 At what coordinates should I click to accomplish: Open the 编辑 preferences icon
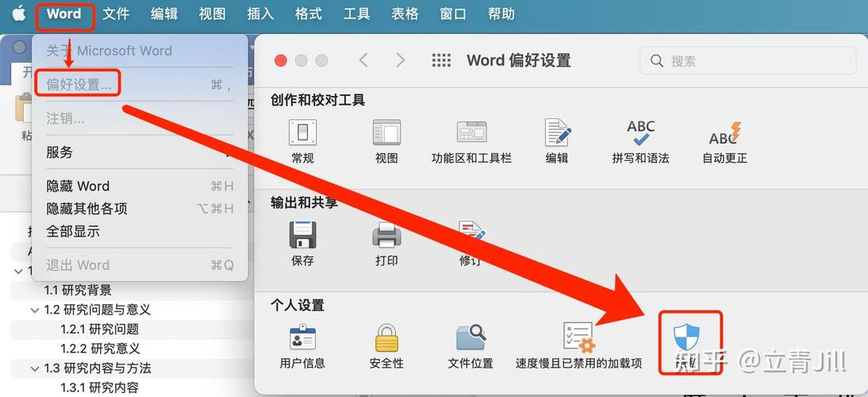(557, 133)
